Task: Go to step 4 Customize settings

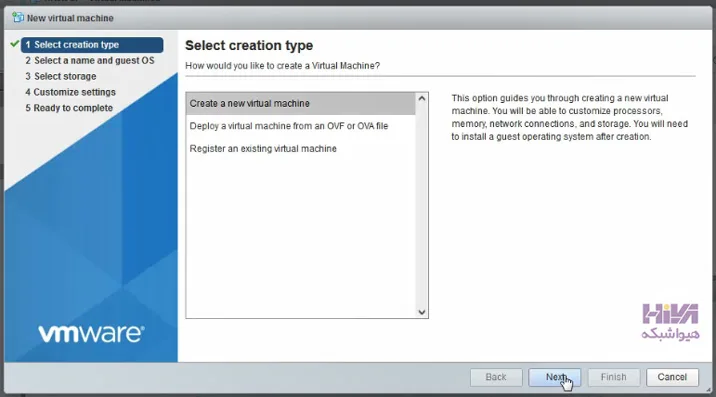Action: pyautogui.click(x=70, y=92)
